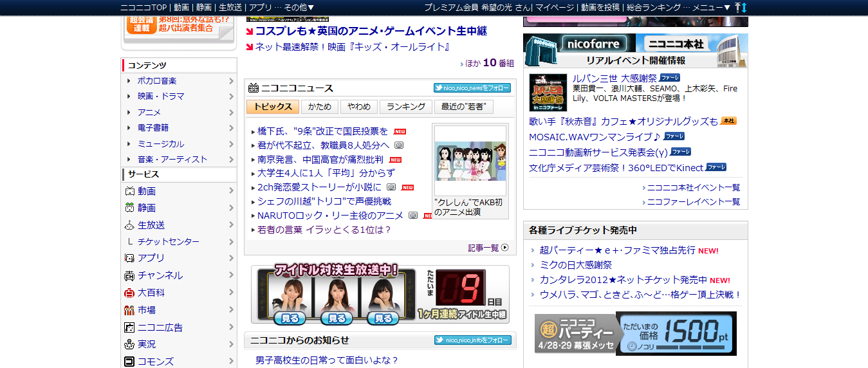Select the やわめ news tab
Screen dimensions: 868x368
(x=359, y=107)
